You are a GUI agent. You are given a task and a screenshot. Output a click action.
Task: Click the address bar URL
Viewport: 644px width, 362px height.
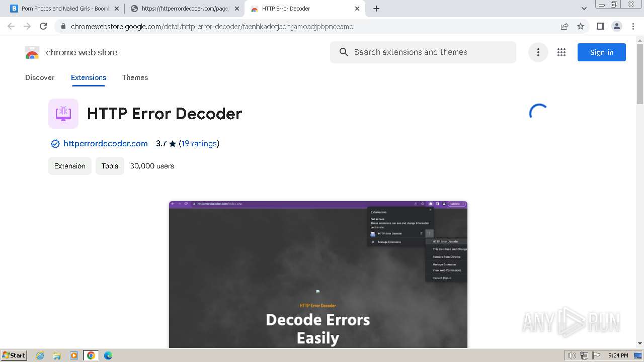click(x=212, y=27)
